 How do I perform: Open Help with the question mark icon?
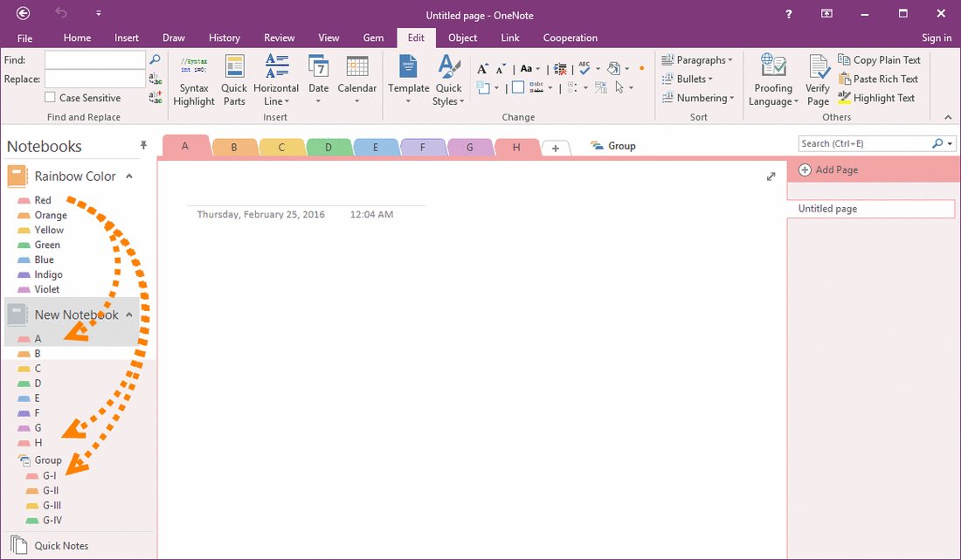(x=788, y=14)
